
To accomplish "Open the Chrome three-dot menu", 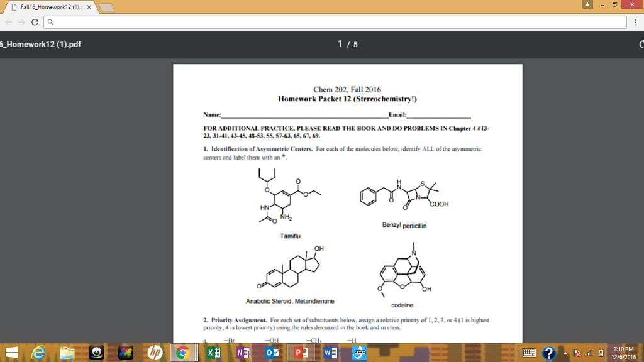I will (x=635, y=22).
